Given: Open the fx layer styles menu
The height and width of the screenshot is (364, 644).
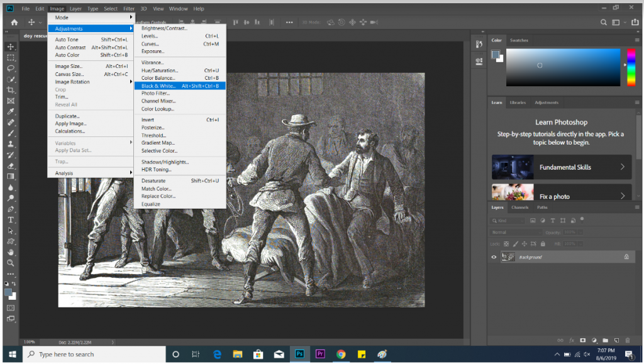Looking at the screenshot, I should [x=571, y=339].
